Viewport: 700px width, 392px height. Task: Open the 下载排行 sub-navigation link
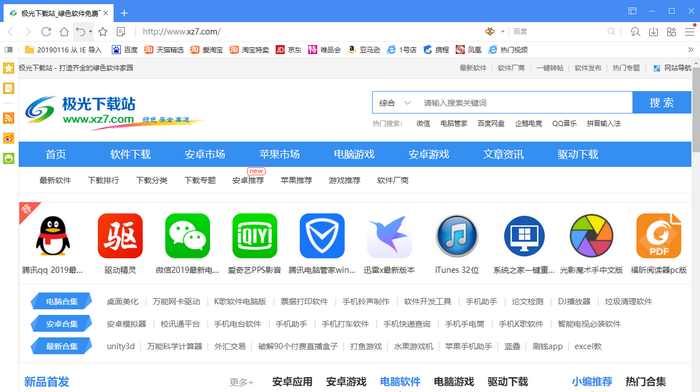pos(104,180)
